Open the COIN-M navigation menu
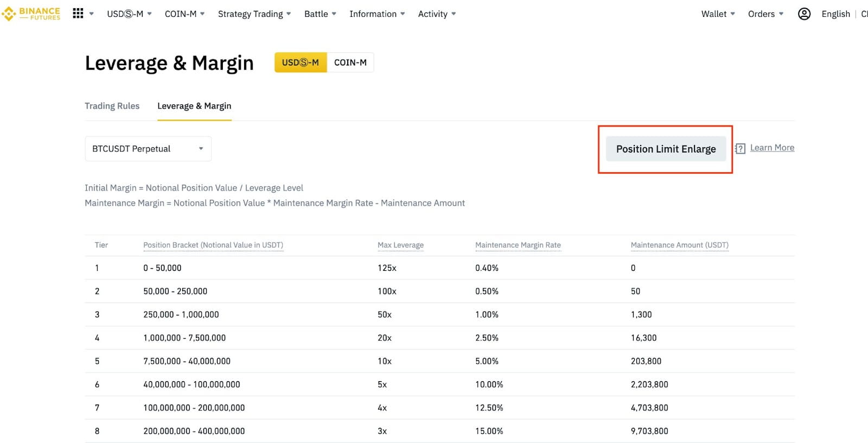Screen dimensions: 868x443 click(184, 14)
